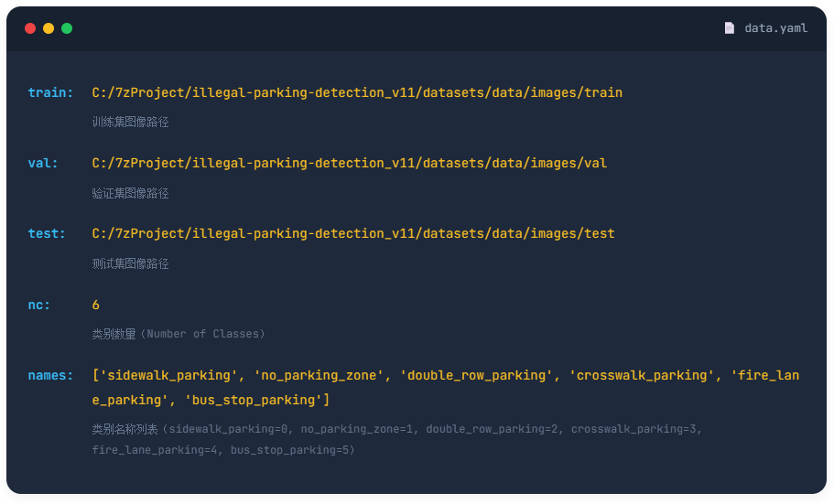Click the data.yaml file name
Viewport: 834px width, 504px height.
(775, 28)
